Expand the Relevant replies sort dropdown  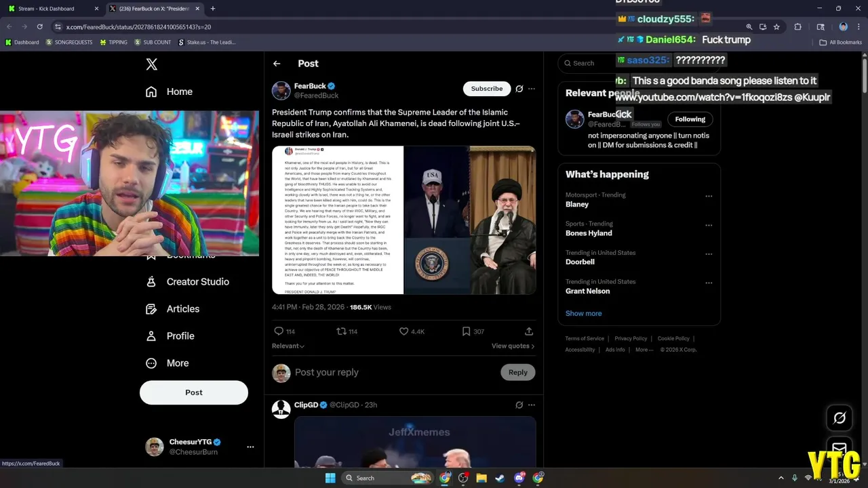pyautogui.click(x=288, y=346)
